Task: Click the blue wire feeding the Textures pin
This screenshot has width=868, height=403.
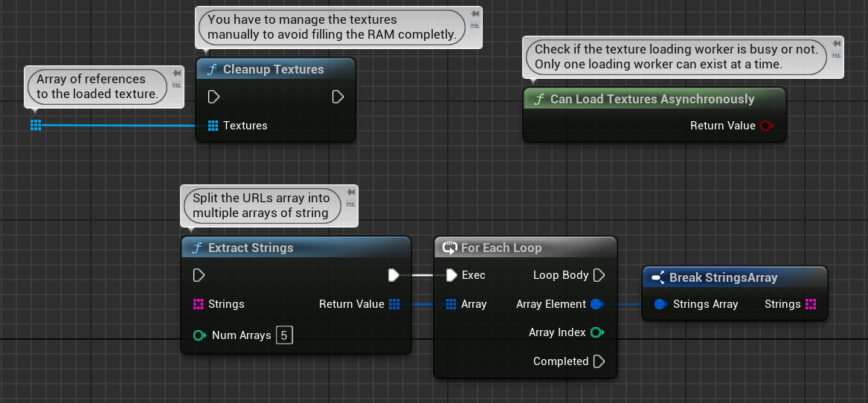Action: click(x=119, y=126)
